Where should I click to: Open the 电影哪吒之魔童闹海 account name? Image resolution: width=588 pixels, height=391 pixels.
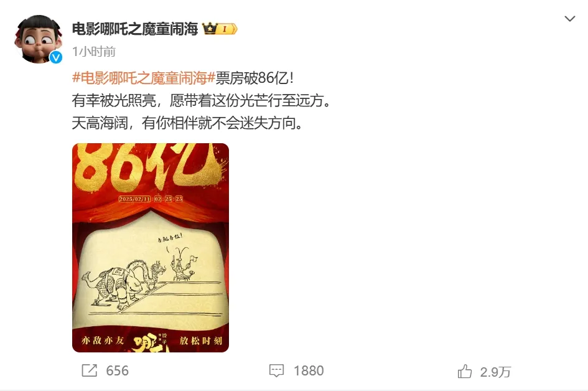click(x=135, y=29)
